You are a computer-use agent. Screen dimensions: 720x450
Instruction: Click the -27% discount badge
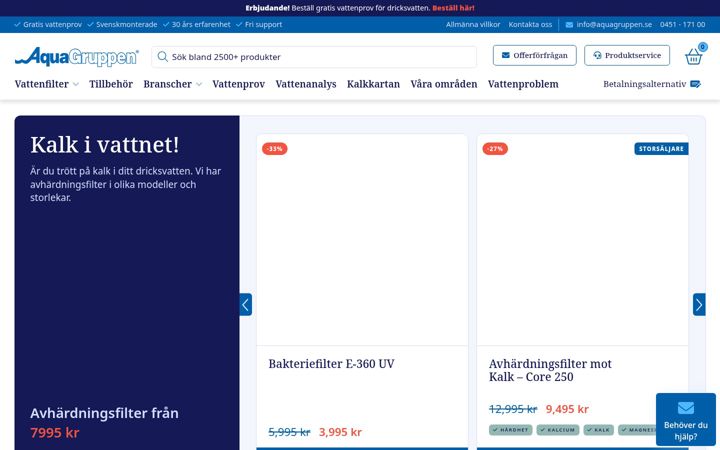click(495, 149)
